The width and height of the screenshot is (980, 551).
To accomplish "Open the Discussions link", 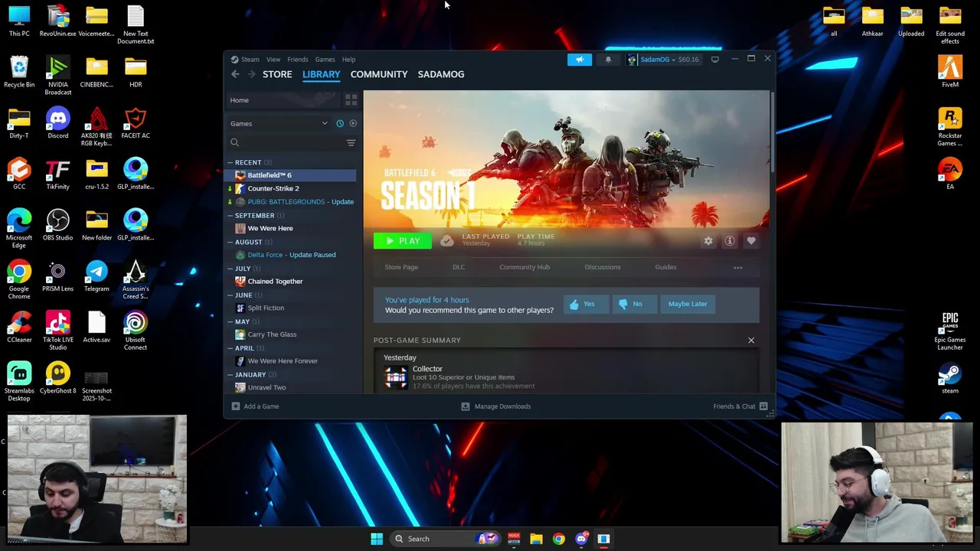I will 603,267.
